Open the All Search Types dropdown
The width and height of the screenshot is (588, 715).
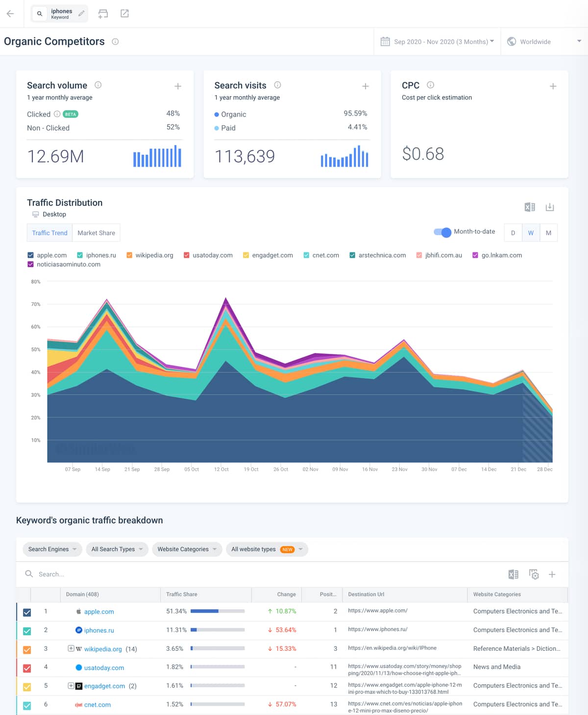(117, 549)
